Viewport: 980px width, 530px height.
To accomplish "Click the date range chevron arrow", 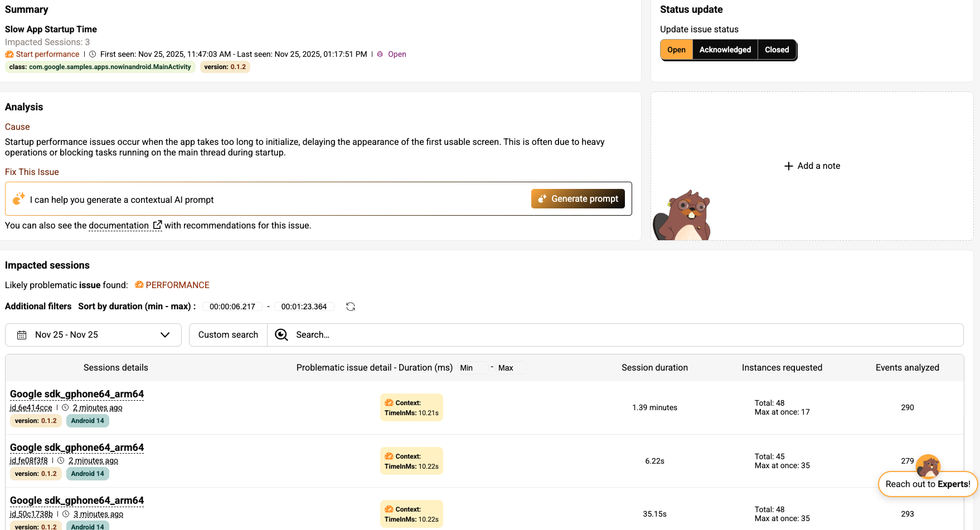I will pos(165,335).
